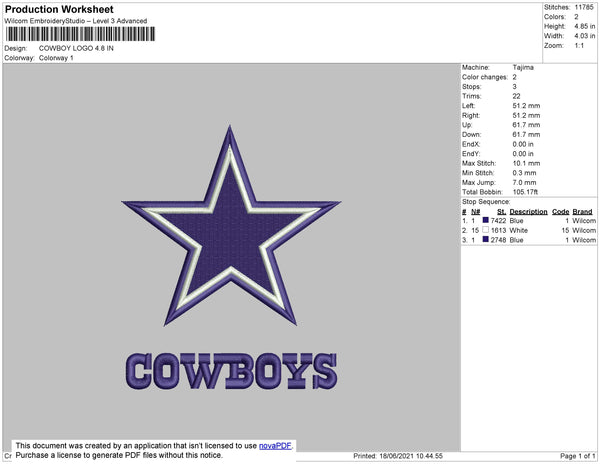Viewport: 600px width, 464px height.
Task: Click the Machine value 'Tajima'
Action: (x=523, y=67)
